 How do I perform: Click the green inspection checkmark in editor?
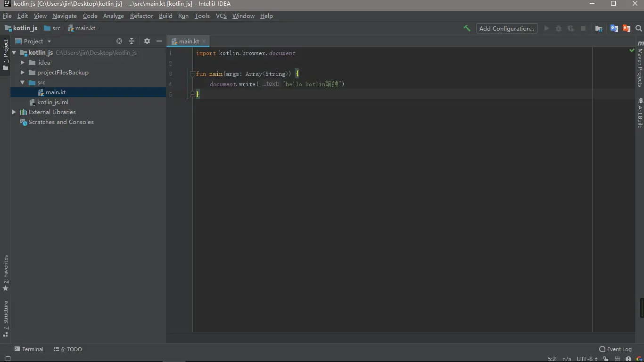pos(632,50)
